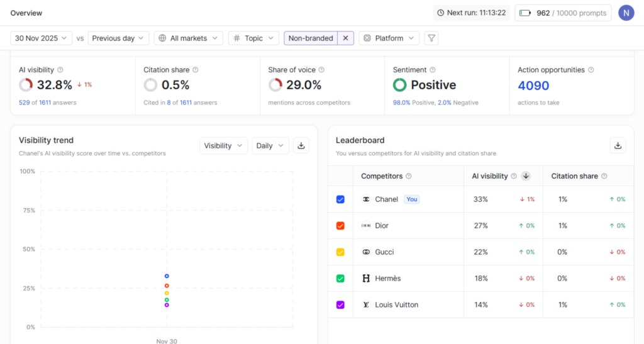
Task: Open the 4090 action opportunities link
Action: (x=533, y=86)
